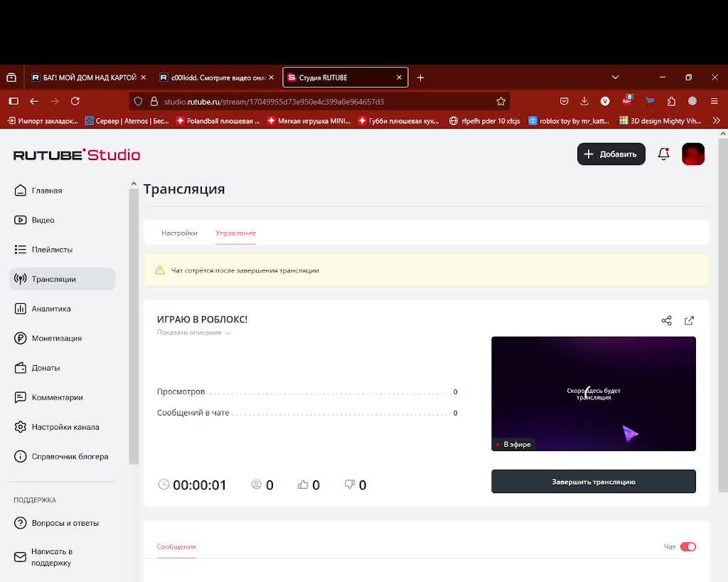Open roblox toy by mr_katt bookmark
This screenshot has width=728, height=582.
click(569, 121)
